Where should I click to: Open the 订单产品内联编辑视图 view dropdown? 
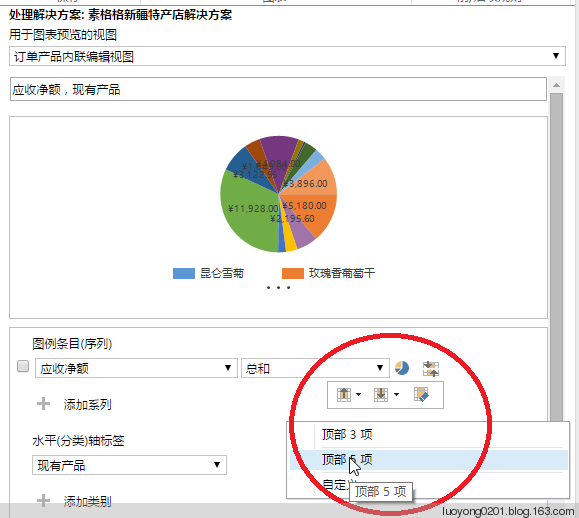pos(287,56)
